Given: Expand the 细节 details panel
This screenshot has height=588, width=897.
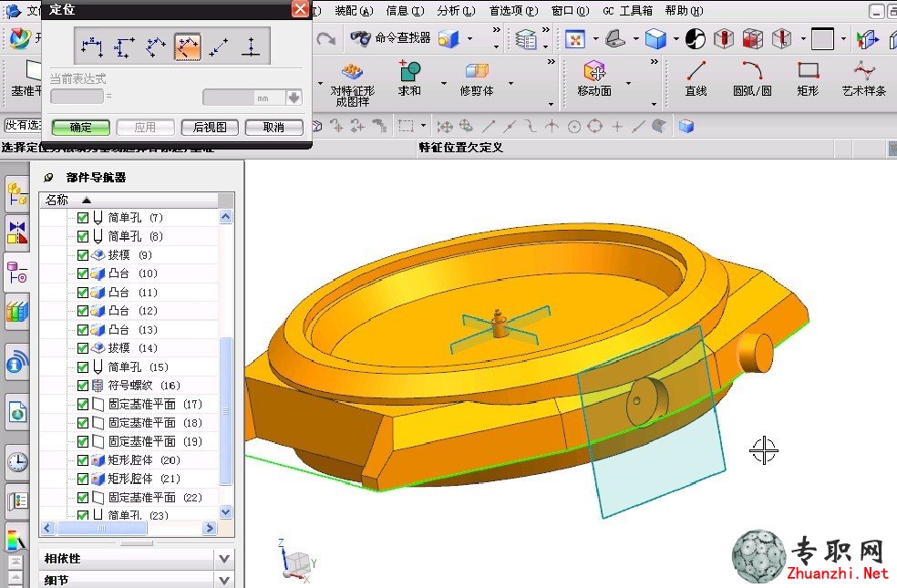Looking at the screenshot, I should [x=224, y=580].
